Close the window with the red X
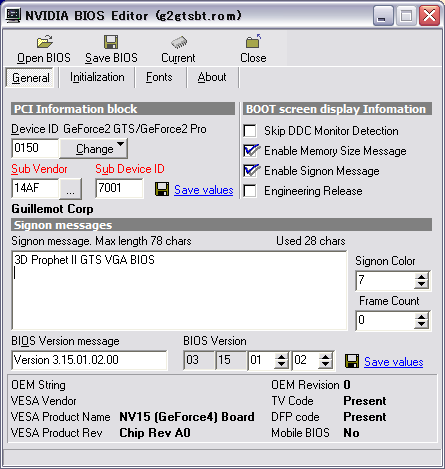The height and width of the screenshot is (469, 445). click(429, 16)
